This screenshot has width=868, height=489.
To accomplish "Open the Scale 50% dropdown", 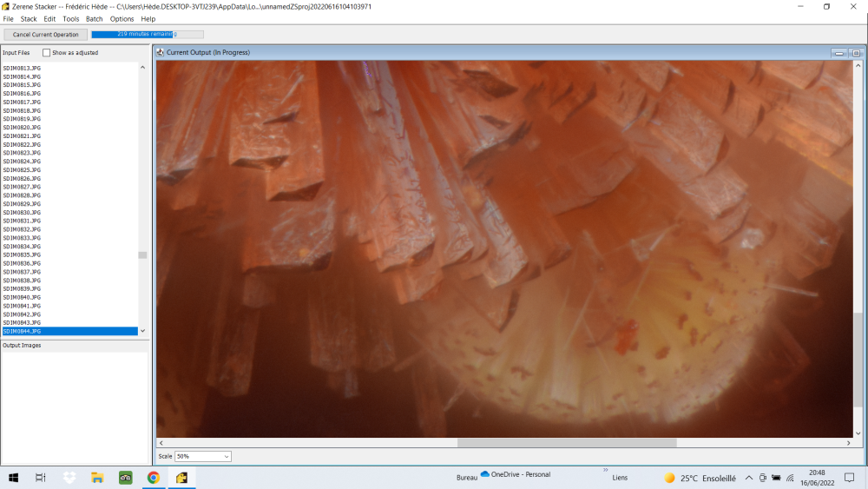I will (202, 456).
